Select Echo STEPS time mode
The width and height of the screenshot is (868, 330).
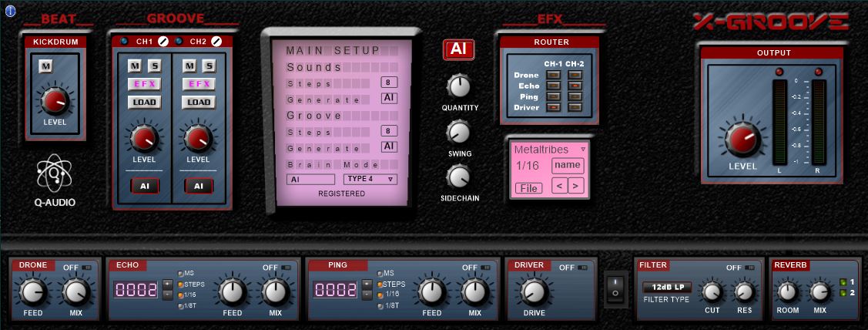180,284
